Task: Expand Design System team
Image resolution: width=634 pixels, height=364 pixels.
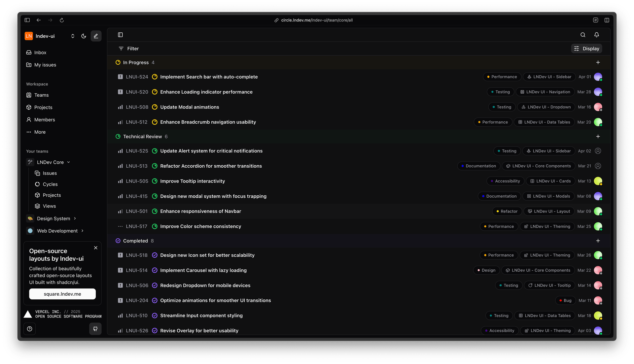Action: click(x=75, y=218)
